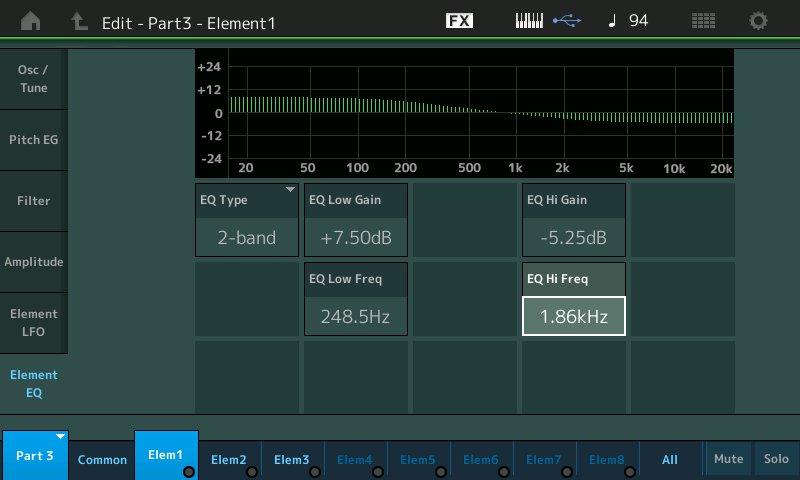Screen dimensions: 800x480
Task: Expand the Part 3 selector
Action: (x=35, y=455)
